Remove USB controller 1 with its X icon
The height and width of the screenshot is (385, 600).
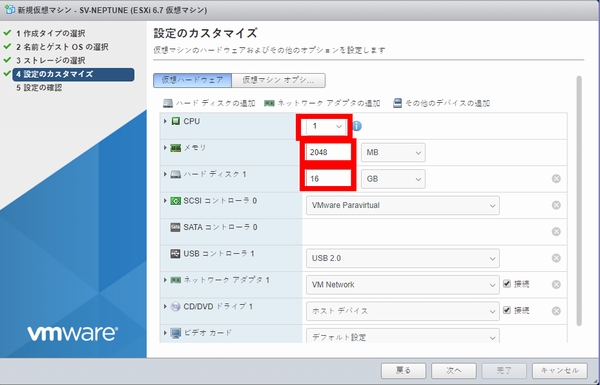[x=556, y=258]
